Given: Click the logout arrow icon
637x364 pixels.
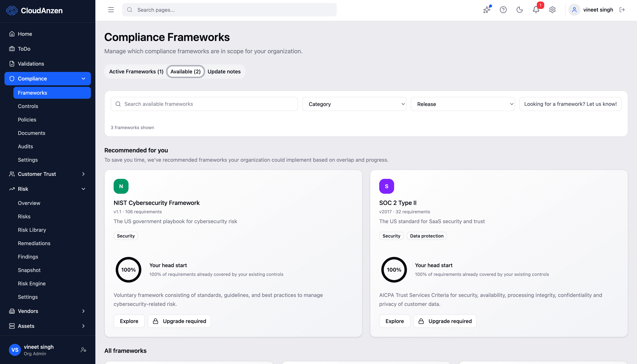Looking at the screenshot, I should coord(622,10).
